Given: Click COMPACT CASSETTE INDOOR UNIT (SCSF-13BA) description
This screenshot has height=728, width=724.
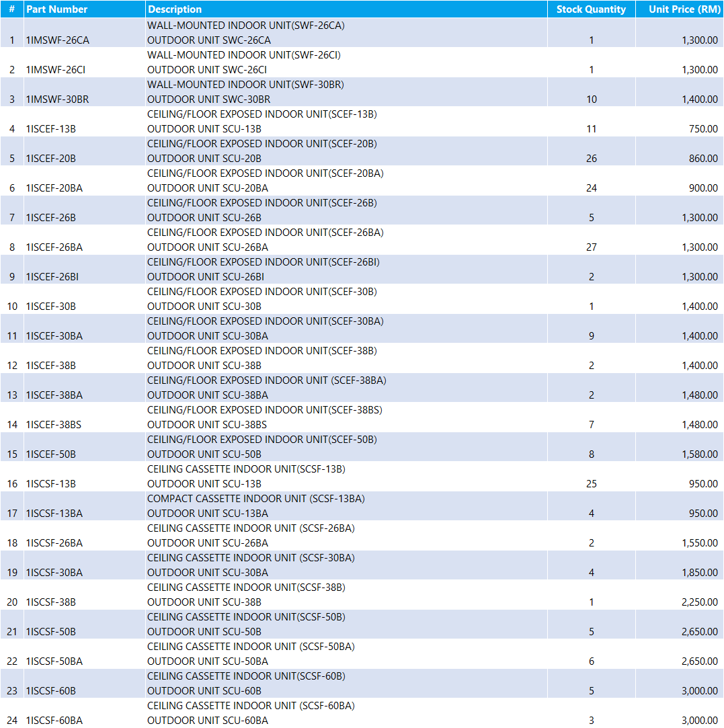Looking at the screenshot, I should (x=256, y=499).
